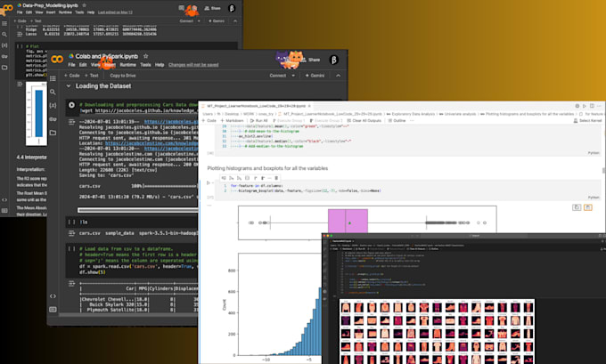This screenshot has height=364, width=606.
Task: Run the wget cars data cell
Action: click(x=71, y=105)
